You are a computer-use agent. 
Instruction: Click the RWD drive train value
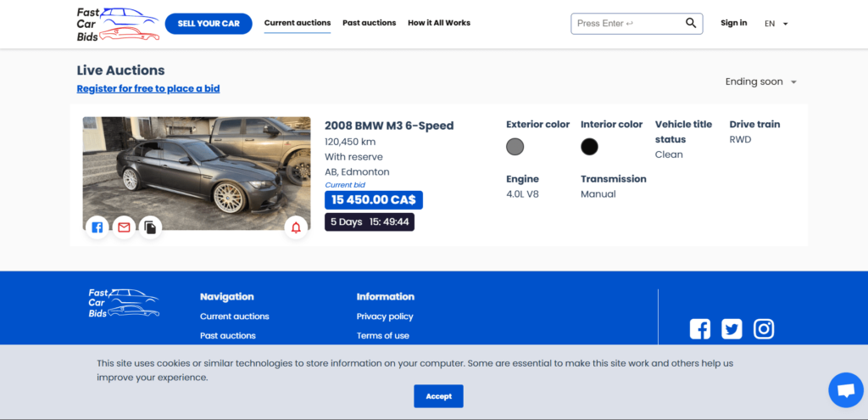(741, 140)
